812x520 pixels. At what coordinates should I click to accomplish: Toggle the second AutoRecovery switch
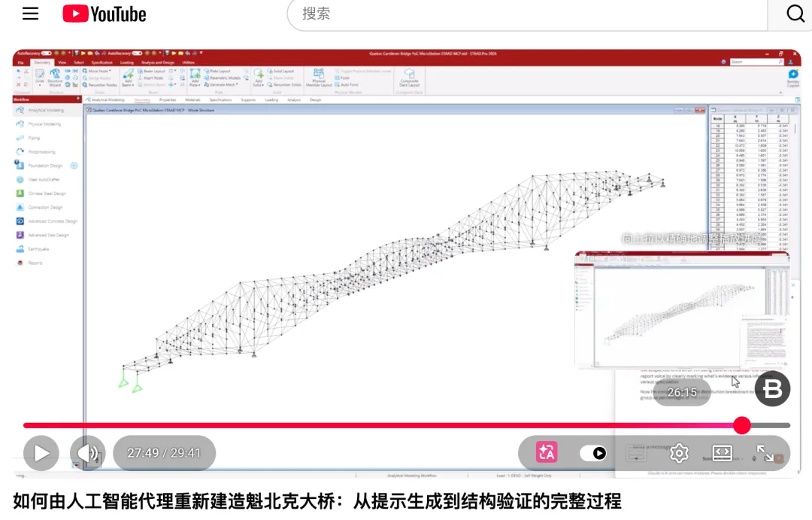[137, 53]
